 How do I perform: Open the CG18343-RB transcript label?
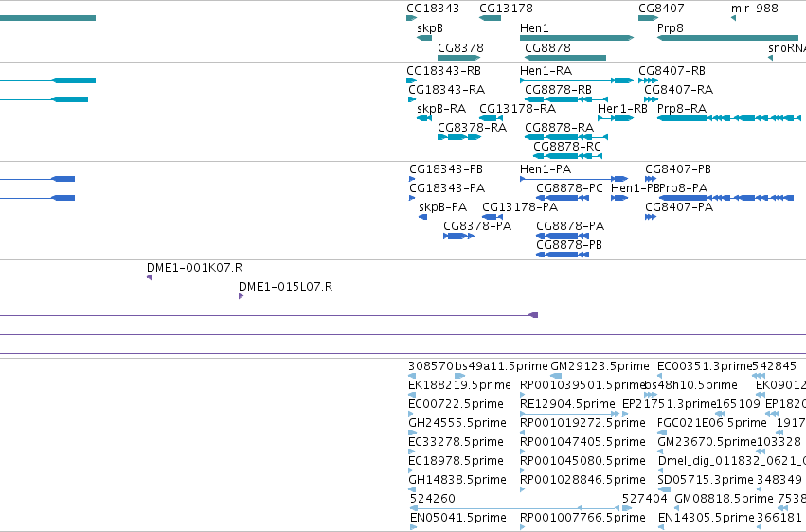(x=443, y=70)
